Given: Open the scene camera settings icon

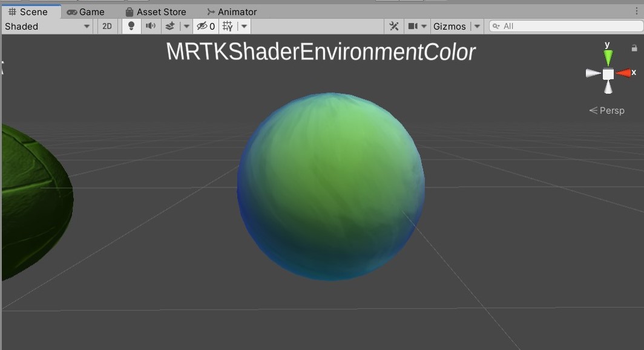Looking at the screenshot, I should click(x=413, y=26).
